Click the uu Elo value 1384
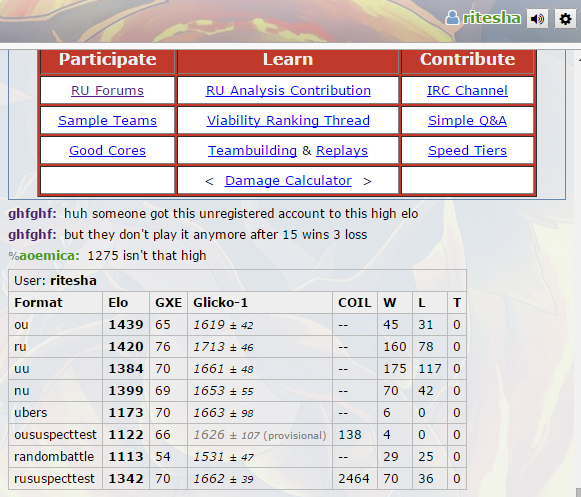581x497 pixels. pyautogui.click(x=126, y=368)
